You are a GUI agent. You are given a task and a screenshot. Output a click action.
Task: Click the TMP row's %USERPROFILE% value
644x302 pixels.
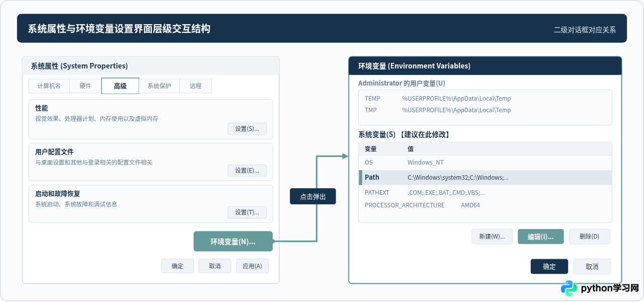(x=456, y=110)
